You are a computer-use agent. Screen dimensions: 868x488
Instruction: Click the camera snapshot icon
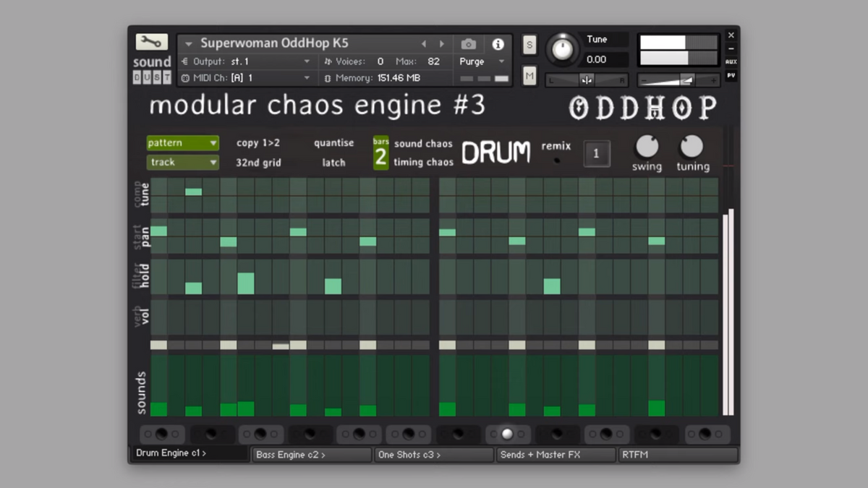pos(468,44)
